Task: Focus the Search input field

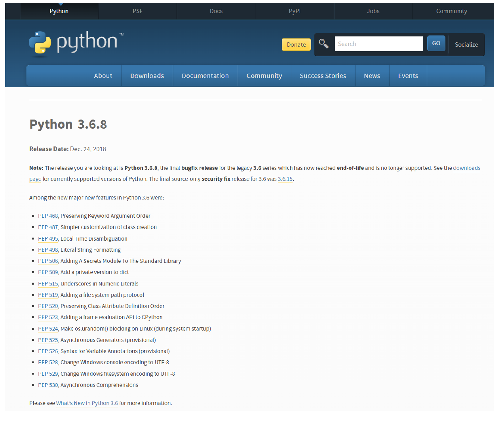Action: (x=379, y=44)
